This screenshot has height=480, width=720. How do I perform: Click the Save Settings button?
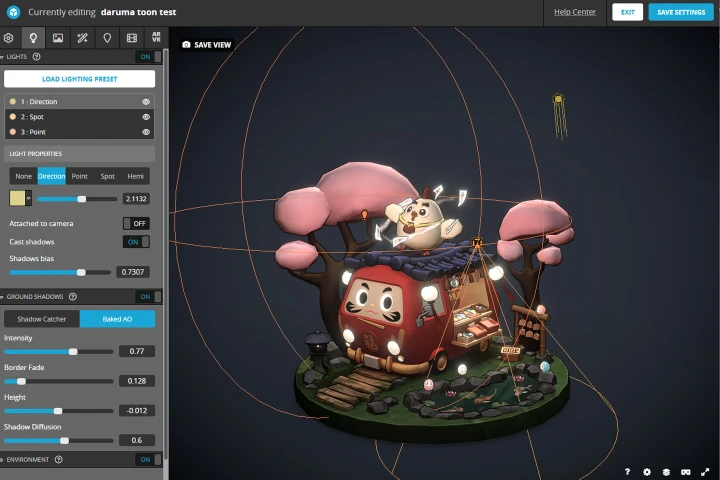(681, 12)
